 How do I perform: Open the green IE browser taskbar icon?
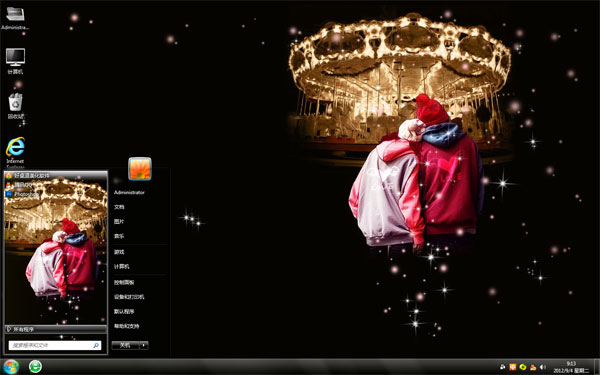click(x=36, y=367)
